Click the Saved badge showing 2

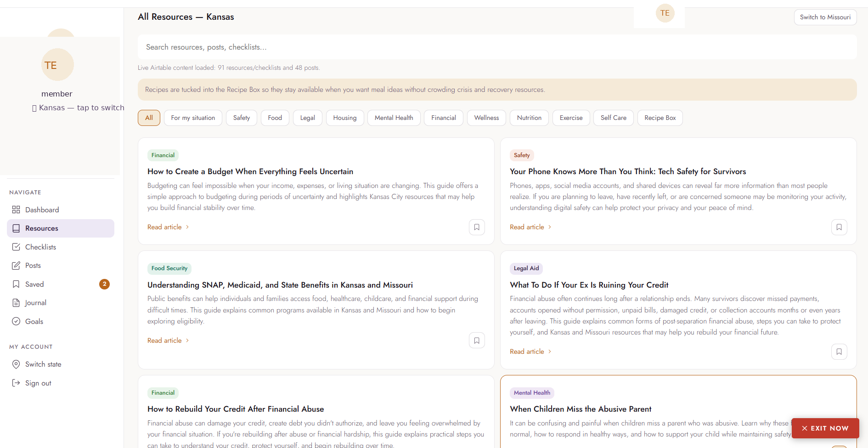coord(104,284)
